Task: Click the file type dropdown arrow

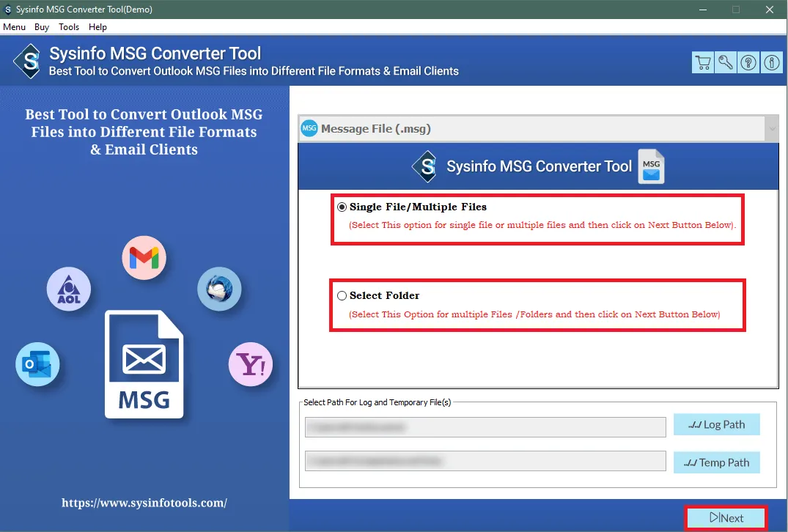Action: coord(771,129)
